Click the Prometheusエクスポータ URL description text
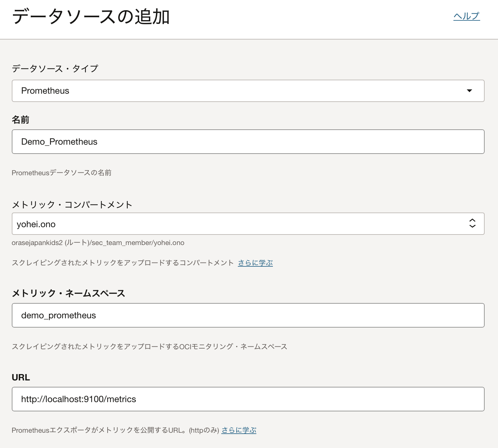Viewport: 498px width, 448px height. pyautogui.click(x=115, y=430)
